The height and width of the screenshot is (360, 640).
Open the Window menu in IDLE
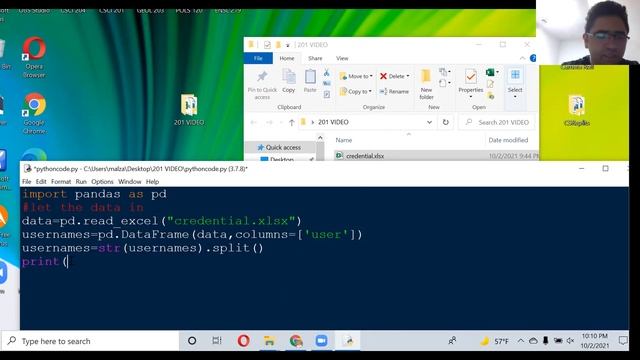click(x=129, y=182)
